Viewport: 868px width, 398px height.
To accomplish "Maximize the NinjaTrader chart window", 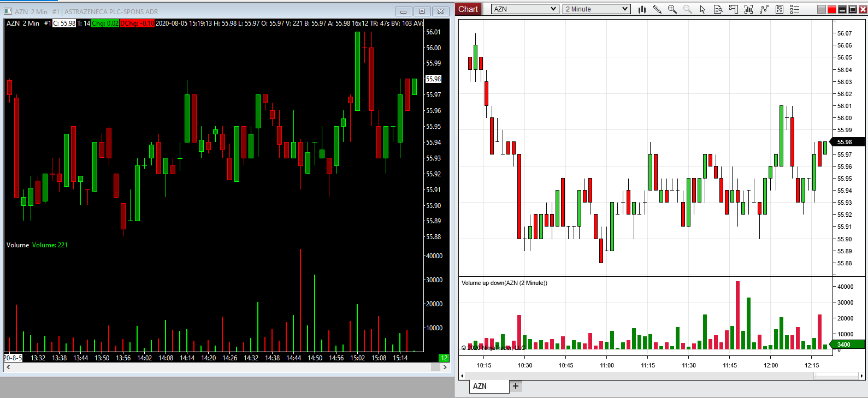I will tap(853, 9).
